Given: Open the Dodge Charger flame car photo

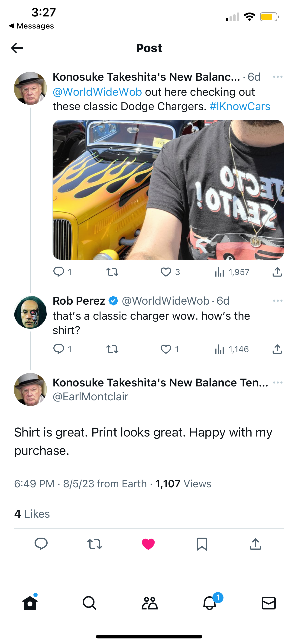Looking at the screenshot, I should click(x=168, y=189).
